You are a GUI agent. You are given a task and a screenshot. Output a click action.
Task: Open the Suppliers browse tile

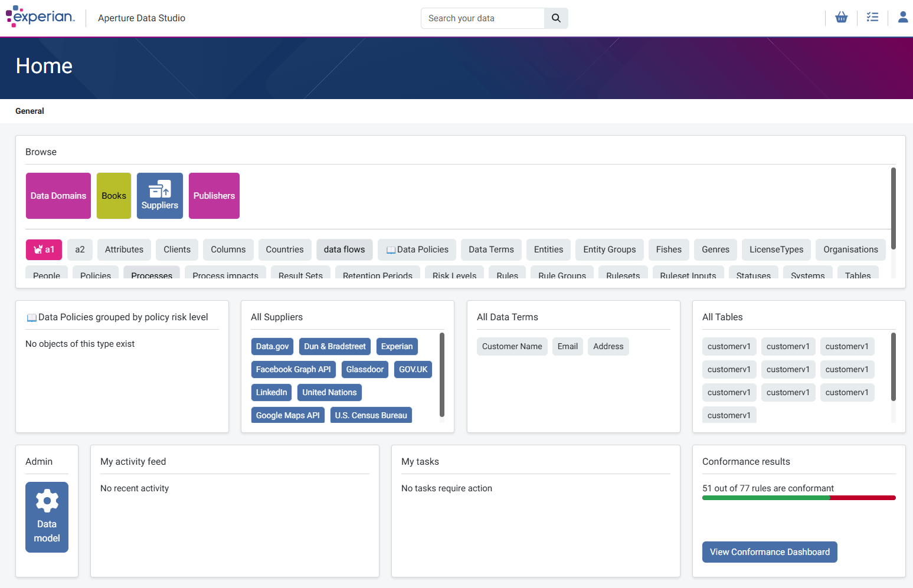[x=160, y=196]
